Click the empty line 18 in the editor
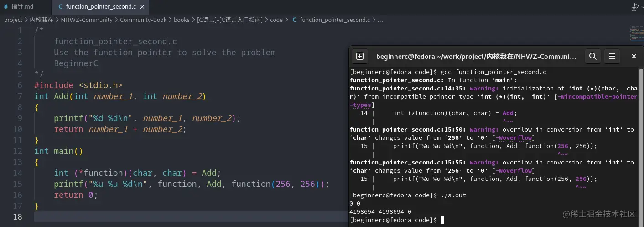This screenshot has height=227, width=644. tap(192, 217)
